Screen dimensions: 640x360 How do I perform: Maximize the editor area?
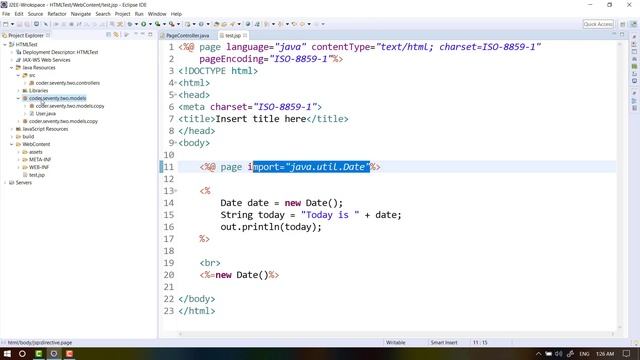622,35
